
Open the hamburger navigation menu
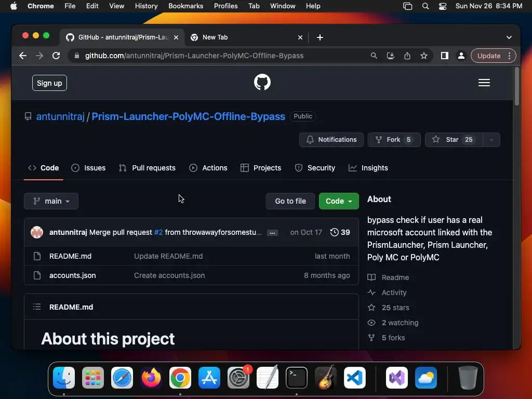[484, 83]
